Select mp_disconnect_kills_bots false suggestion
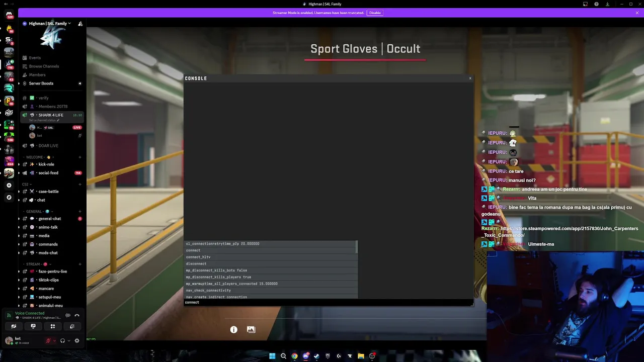The width and height of the screenshot is (644, 362). tap(271, 270)
